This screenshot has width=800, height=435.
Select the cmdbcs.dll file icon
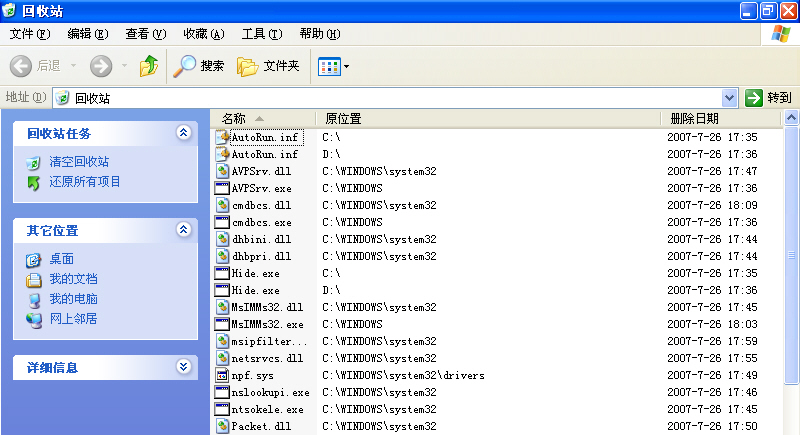pos(222,205)
